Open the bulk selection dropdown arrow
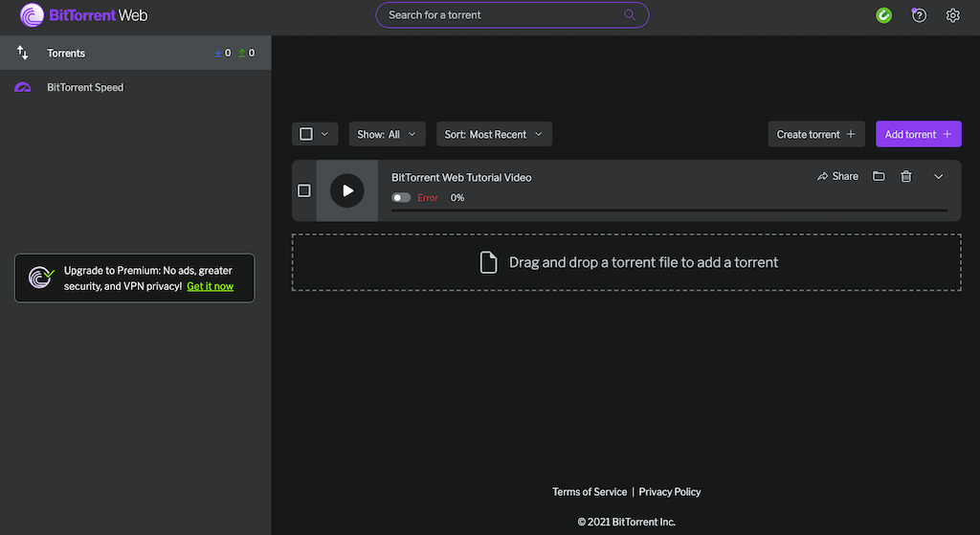Image resolution: width=980 pixels, height=535 pixels. pos(324,134)
